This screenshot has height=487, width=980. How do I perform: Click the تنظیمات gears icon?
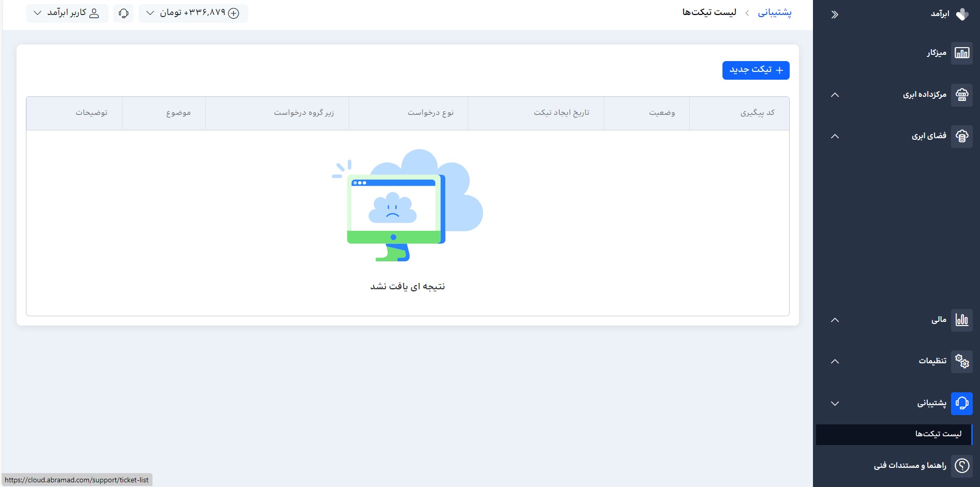point(962,361)
